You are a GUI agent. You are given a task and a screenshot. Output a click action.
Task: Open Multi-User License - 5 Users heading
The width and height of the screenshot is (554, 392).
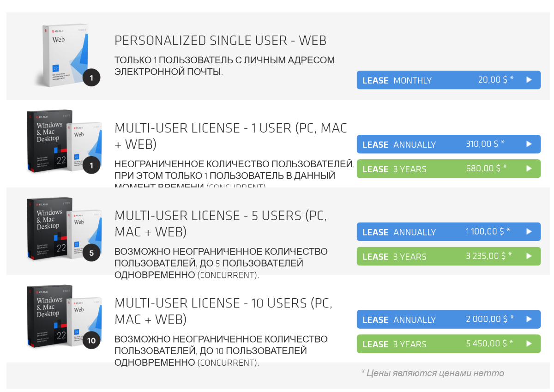(x=221, y=223)
